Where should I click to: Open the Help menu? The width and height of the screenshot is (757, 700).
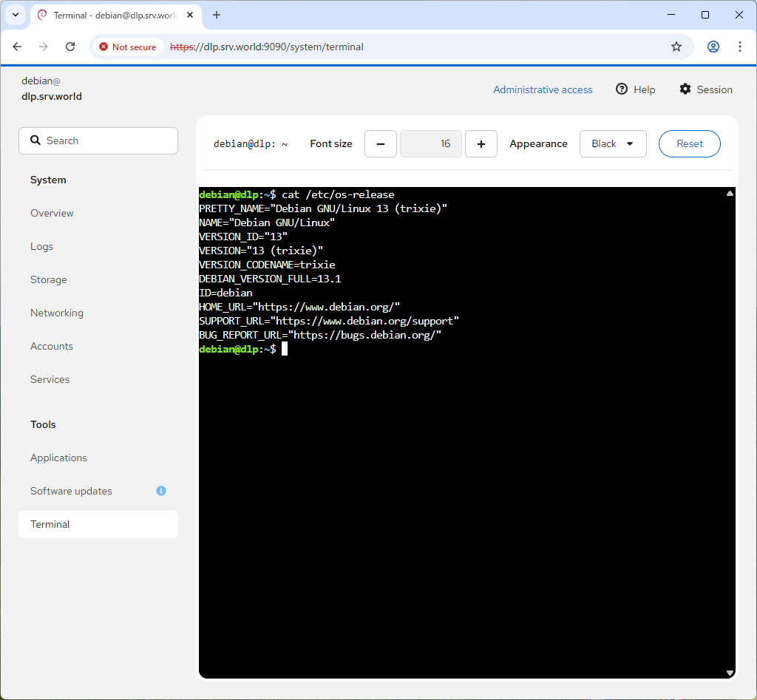[x=635, y=89]
